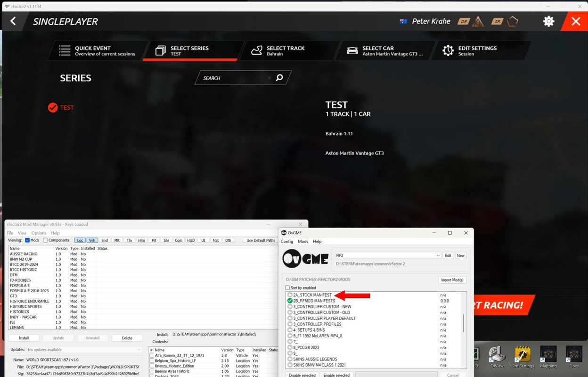Screen dimensions: 588x377
Task: Click Use Default Paths button
Action: pos(261,240)
